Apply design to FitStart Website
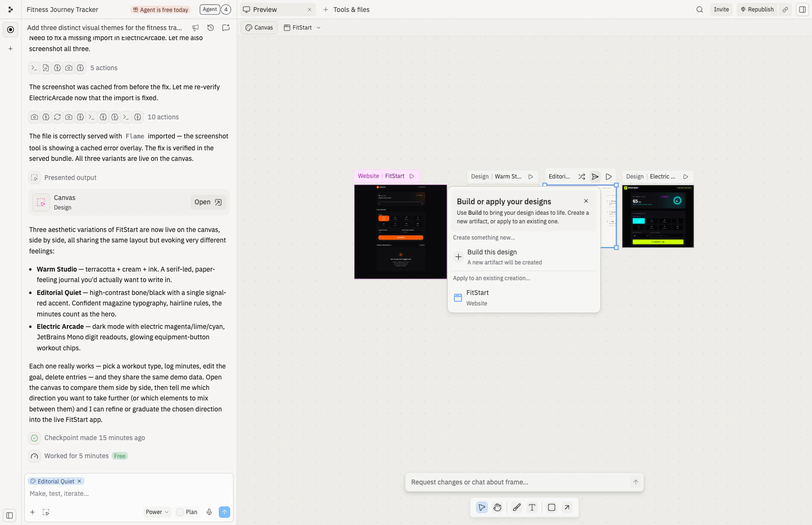 (x=524, y=298)
